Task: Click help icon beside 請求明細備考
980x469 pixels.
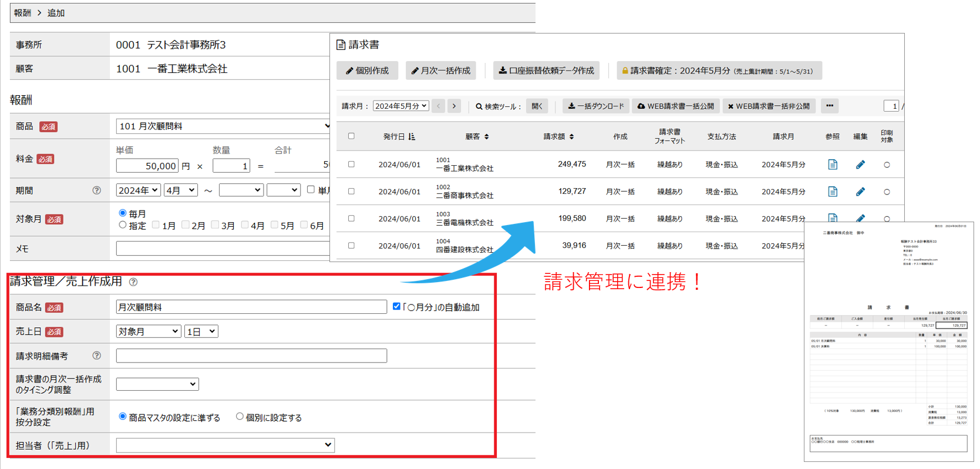Action: pos(97,356)
